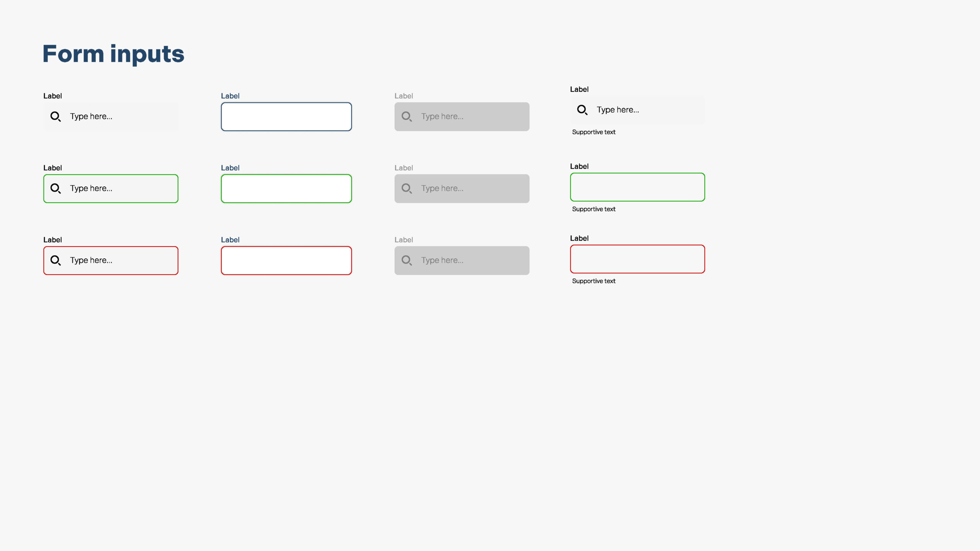Click Label above the blue-outlined input

click(230, 96)
